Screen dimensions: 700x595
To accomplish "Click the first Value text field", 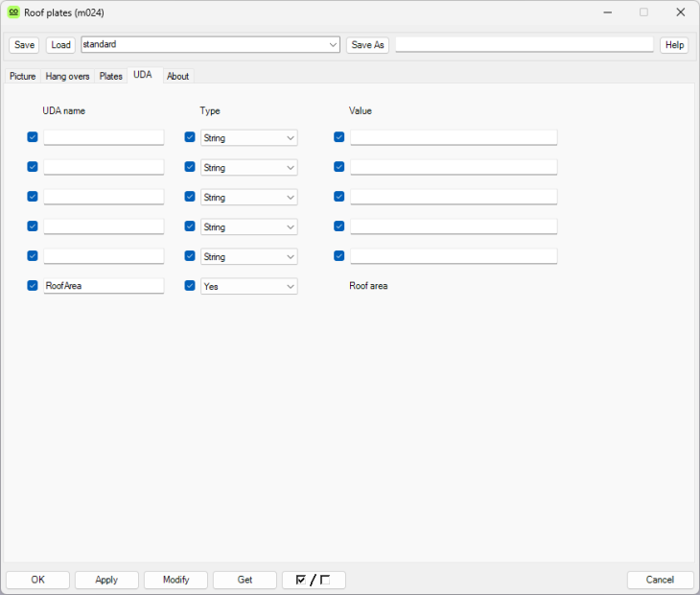I will (454, 138).
